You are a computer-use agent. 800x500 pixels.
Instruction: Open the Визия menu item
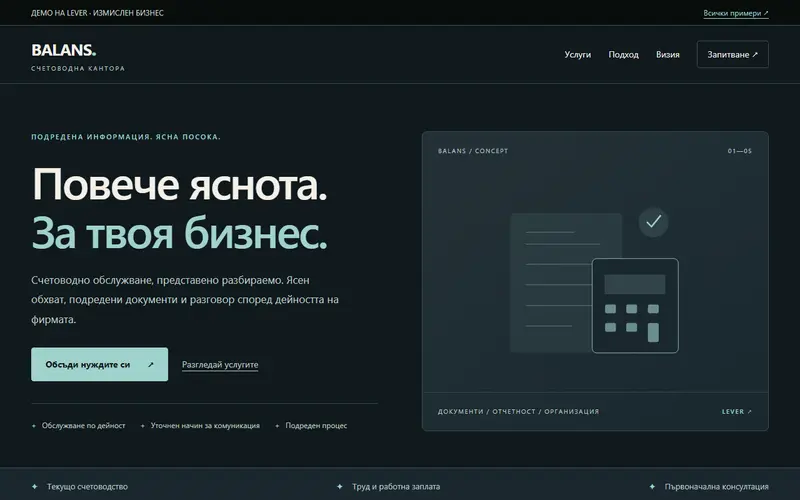pos(667,55)
